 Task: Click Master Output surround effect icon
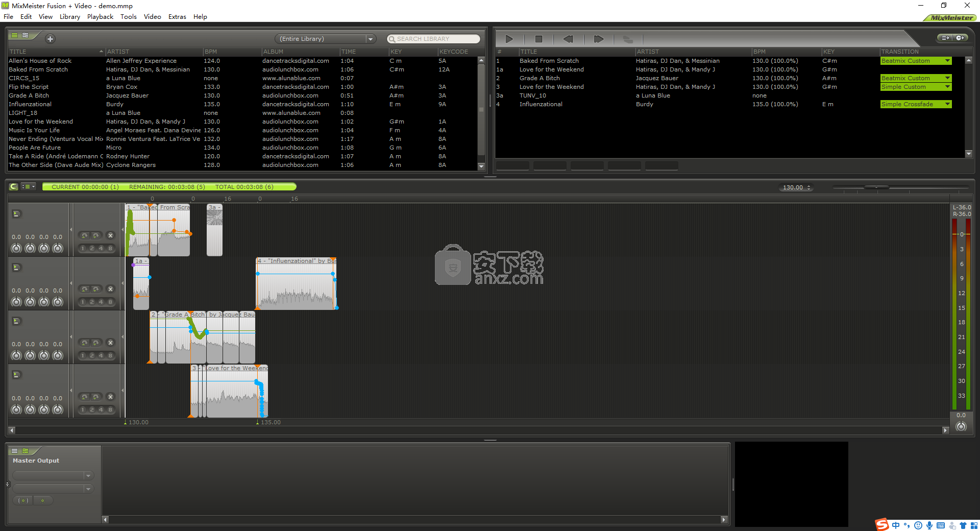[23, 500]
